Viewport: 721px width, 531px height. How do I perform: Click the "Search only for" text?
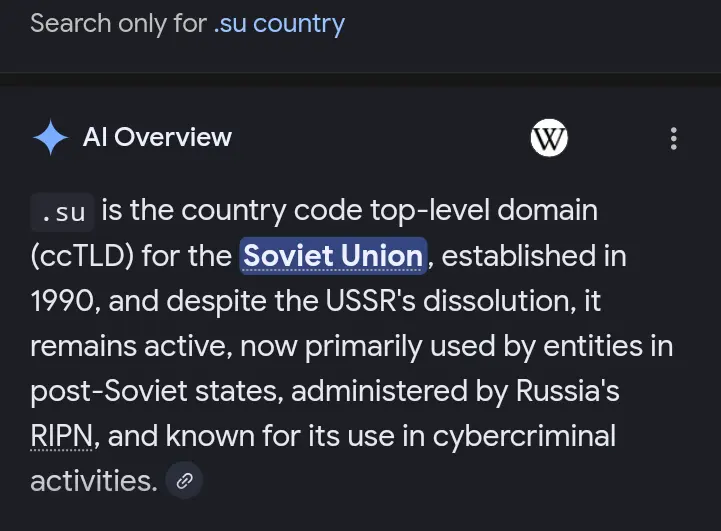(118, 23)
